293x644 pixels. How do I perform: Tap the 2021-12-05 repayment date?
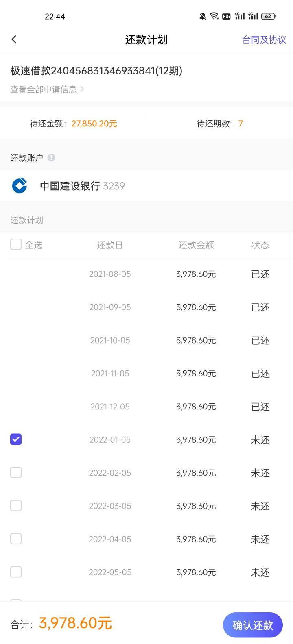pyautogui.click(x=110, y=407)
